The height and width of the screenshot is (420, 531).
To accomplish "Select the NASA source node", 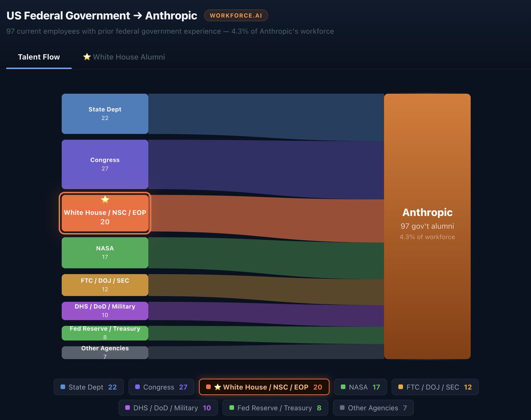I will [x=105, y=253].
